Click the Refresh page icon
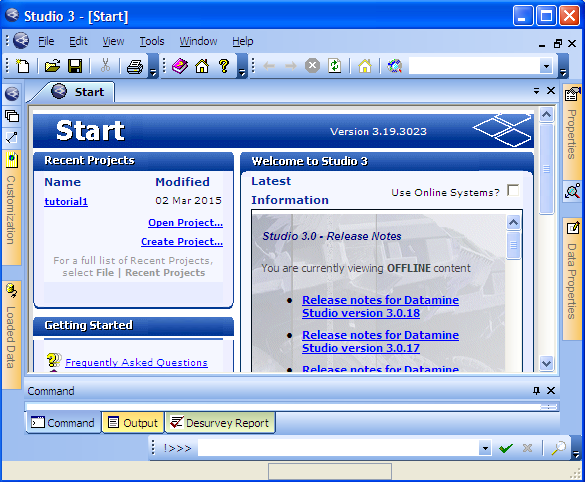The width and height of the screenshot is (585, 482). pos(335,66)
